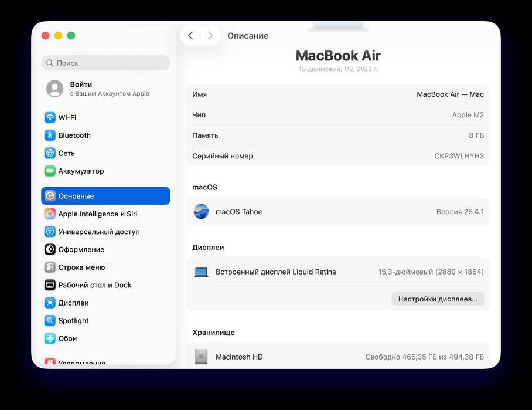Click the Apple M2 chip value

(x=468, y=115)
